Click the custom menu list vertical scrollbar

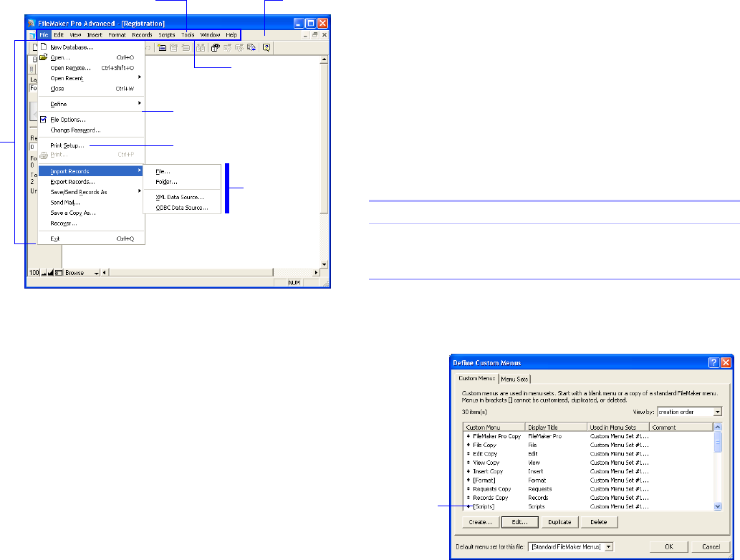pos(718,465)
